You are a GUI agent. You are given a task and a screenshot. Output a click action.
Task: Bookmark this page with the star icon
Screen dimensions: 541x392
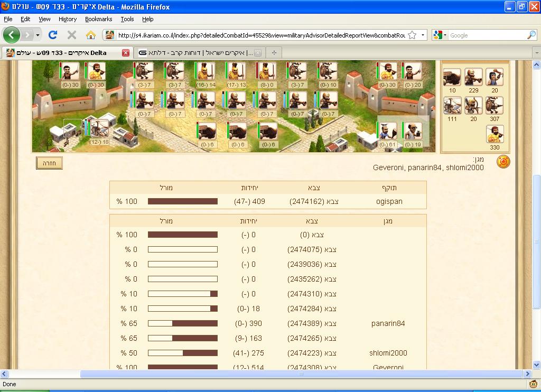pyautogui.click(x=412, y=35)
